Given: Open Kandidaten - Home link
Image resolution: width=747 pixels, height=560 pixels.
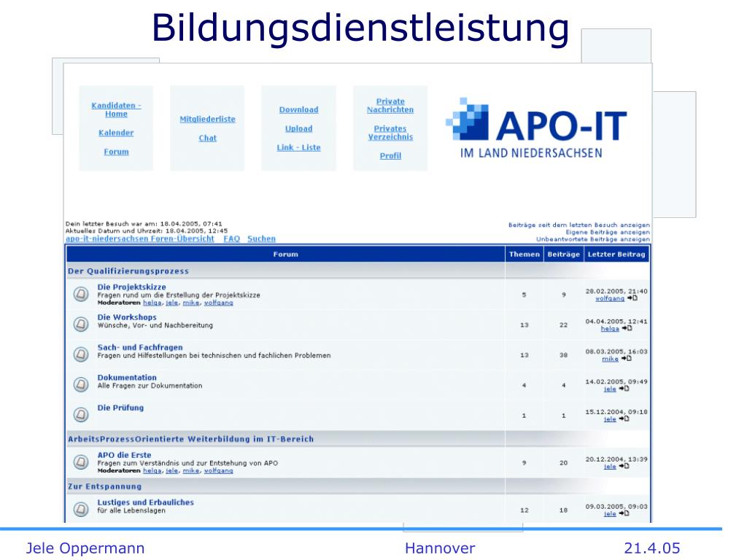Looking at the screenshot, I should click(x=116, y=109).
